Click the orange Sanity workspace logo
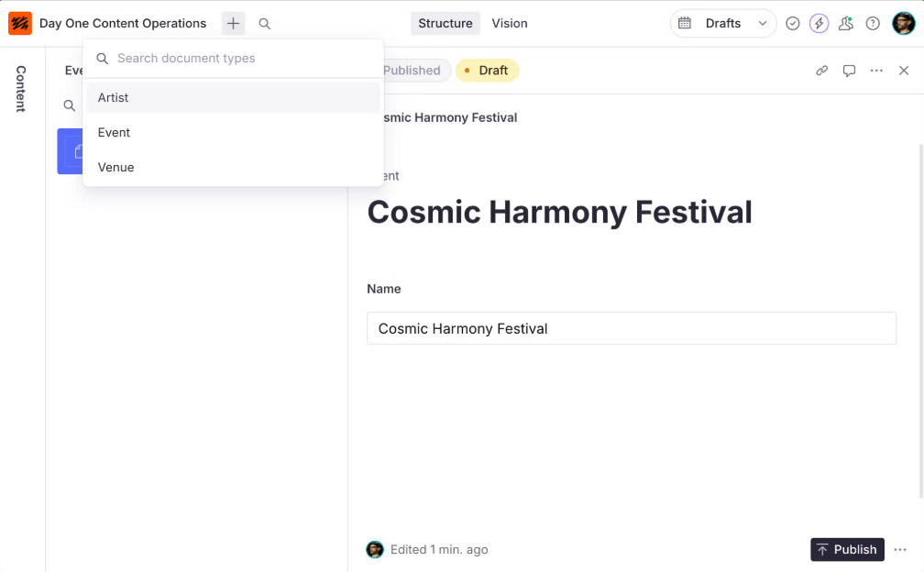 [x=20, y=24]
